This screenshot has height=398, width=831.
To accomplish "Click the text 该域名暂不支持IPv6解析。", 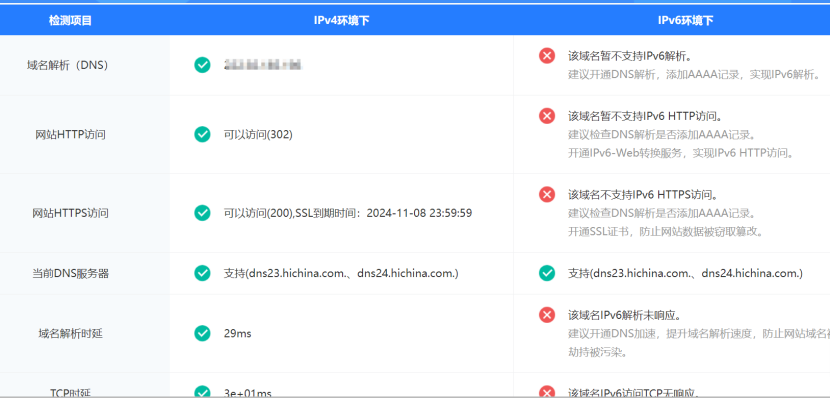I will [630, 55].
